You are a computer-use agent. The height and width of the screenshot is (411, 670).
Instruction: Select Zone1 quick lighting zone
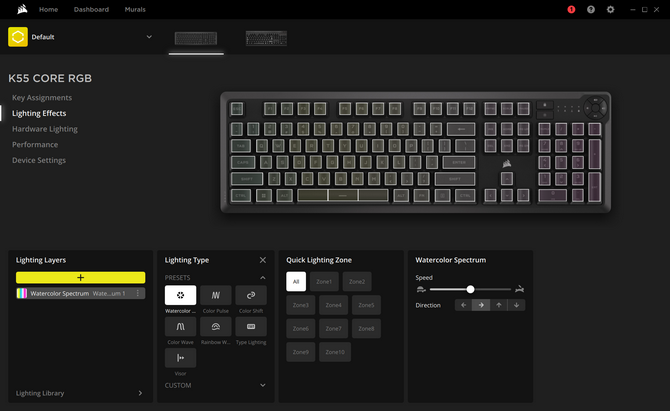pyautogui.click(x=324, y=282)
